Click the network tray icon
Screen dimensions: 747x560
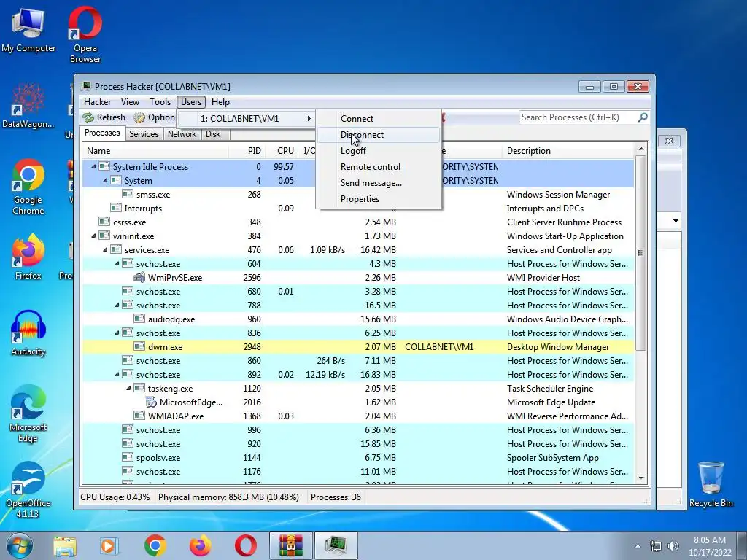[x=656, y=546]
